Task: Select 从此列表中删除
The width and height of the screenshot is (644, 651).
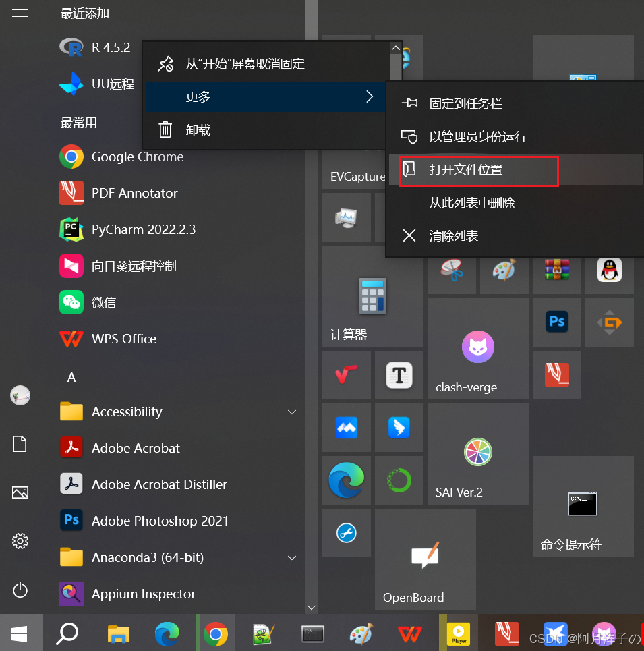Action: click(517, 203)
